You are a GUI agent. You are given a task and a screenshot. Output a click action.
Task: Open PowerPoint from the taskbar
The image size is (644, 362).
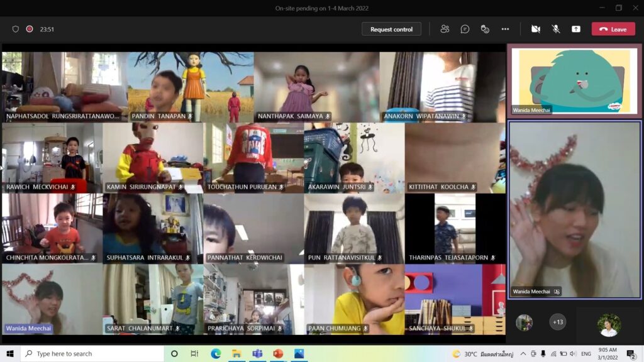coord(278,354)
